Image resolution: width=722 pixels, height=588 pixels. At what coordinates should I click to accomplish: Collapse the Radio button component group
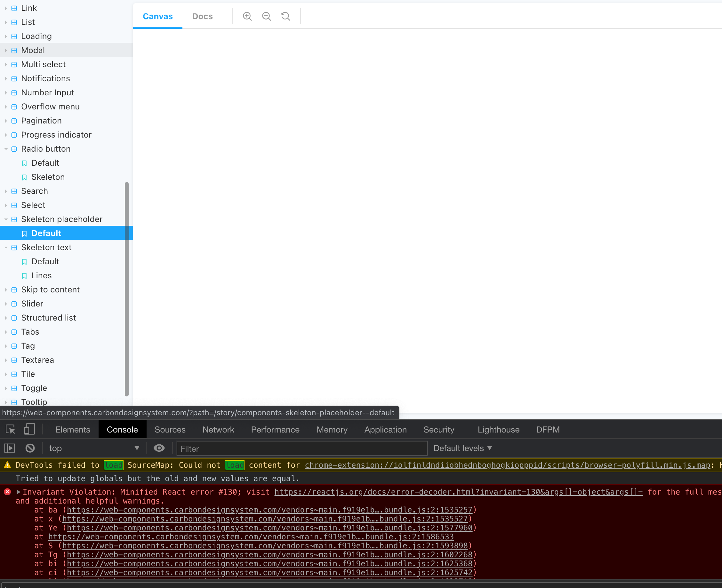6,149
